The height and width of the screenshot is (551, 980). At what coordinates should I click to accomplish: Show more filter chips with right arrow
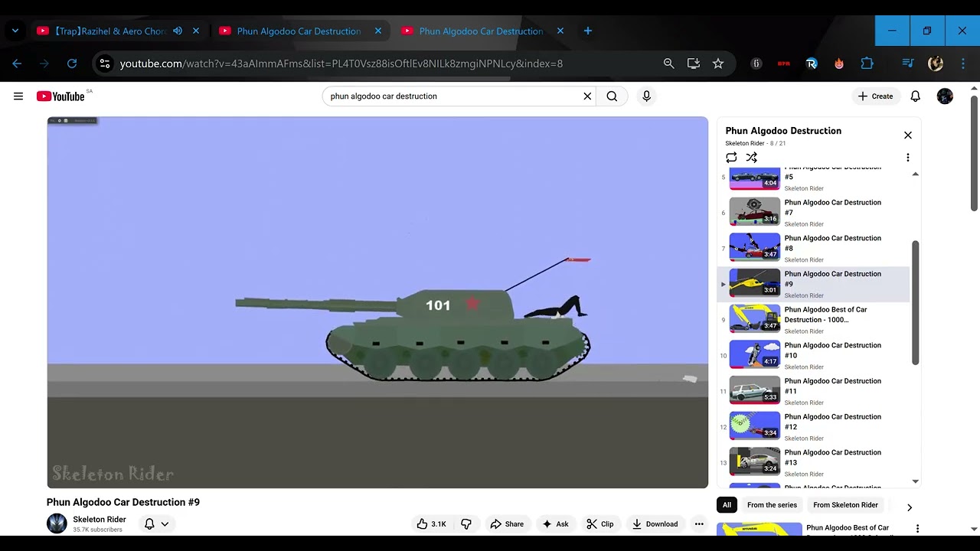click(x=909, y=507)
